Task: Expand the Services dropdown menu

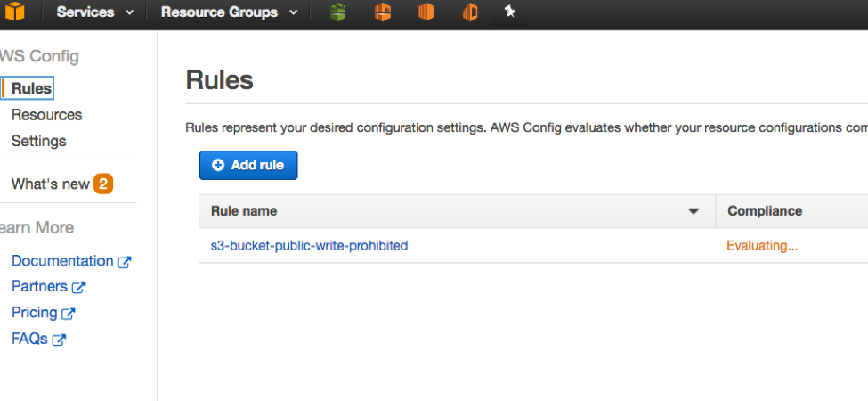Action: pyautogui.click(x=94, y=12)
